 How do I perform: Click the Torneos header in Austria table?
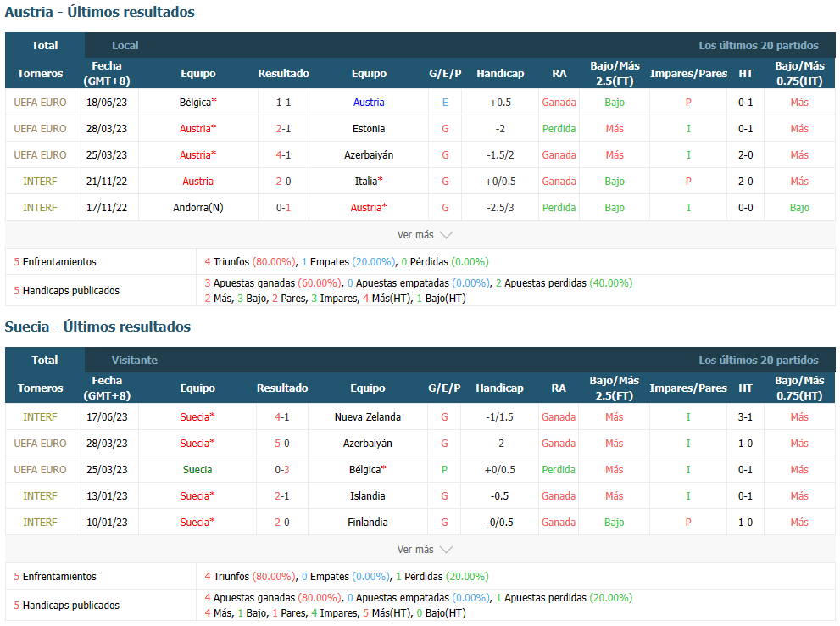point(40,74)
